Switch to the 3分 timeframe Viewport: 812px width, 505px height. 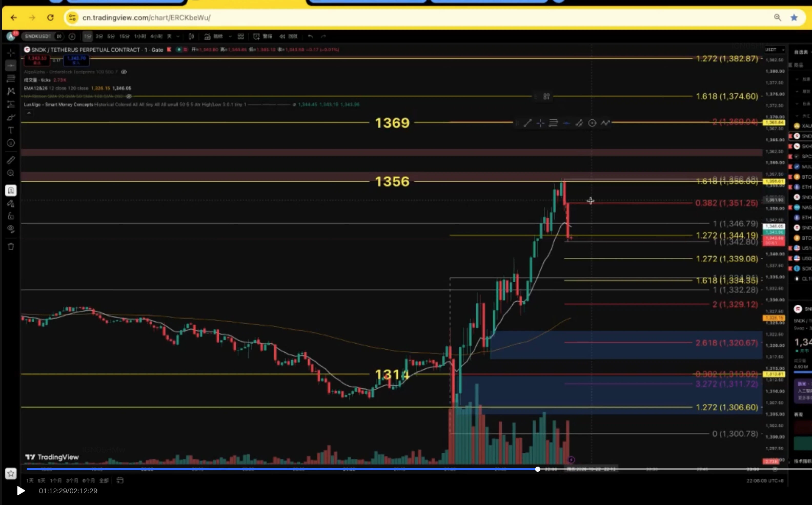click(99, 36)
